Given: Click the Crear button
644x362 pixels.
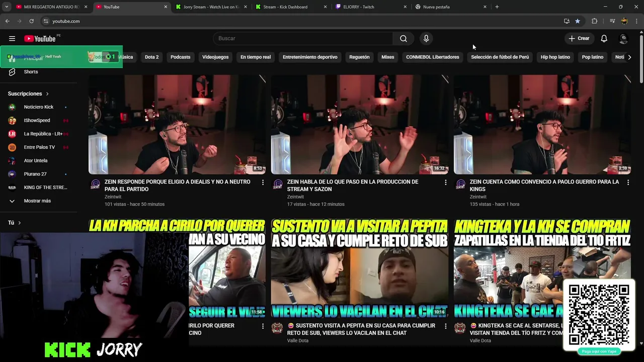Looking at the screenshot, I should (579, 38).
